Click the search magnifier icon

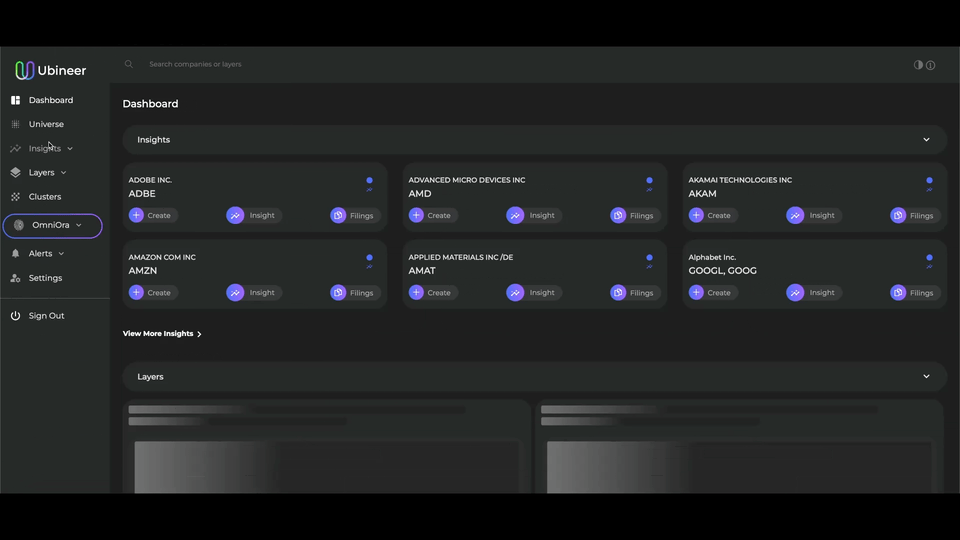pyautogui.click(x=128, y=64)
